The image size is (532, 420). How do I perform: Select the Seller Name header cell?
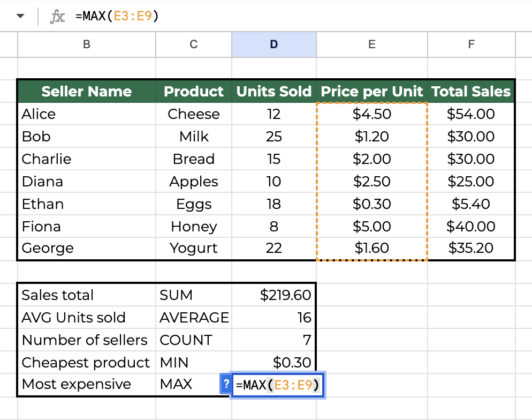click(x=87, y=92)
